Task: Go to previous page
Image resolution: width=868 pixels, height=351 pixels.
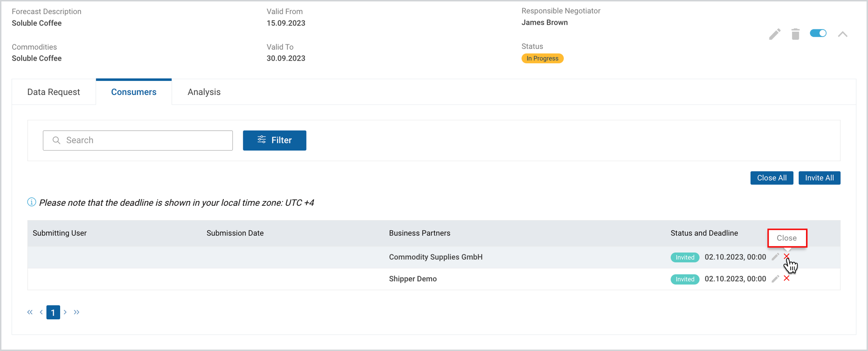Action: pyautogui.click(x=41, y=312)
